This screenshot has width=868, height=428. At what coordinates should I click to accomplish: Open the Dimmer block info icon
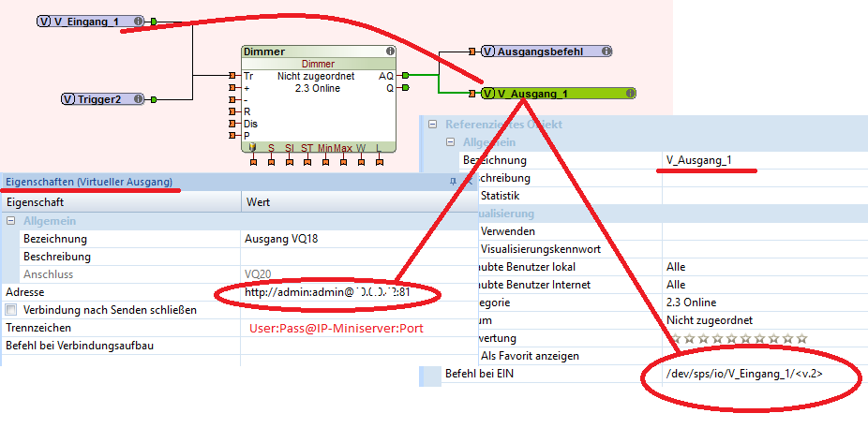point(390,52)
